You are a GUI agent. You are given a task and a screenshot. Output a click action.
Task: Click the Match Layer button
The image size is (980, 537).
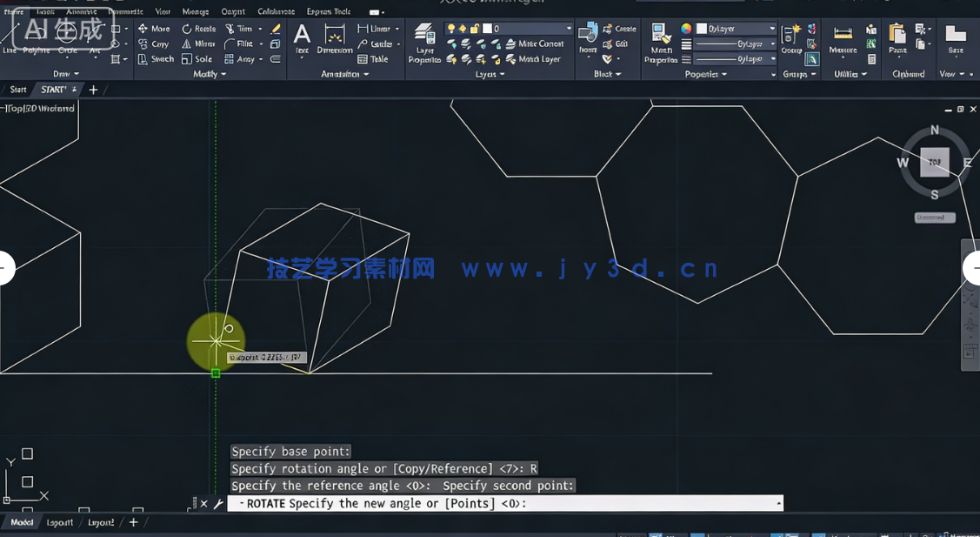[x=539, y=59]
